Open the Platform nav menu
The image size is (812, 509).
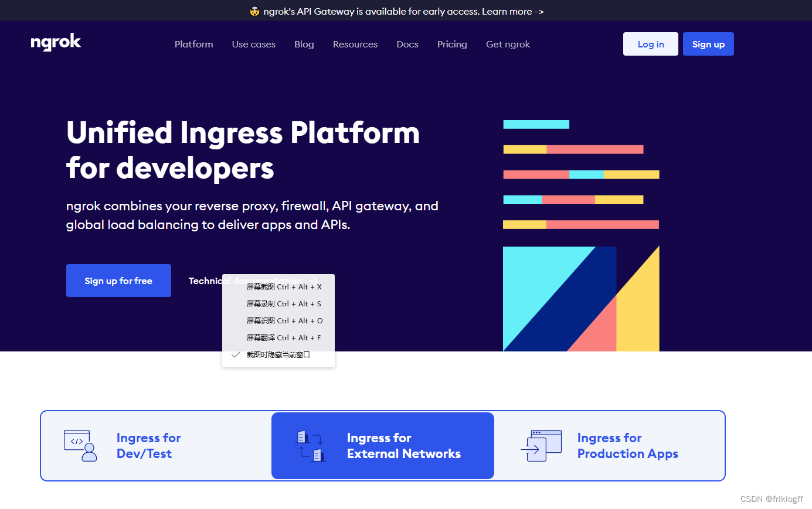(x=193, y=44)
